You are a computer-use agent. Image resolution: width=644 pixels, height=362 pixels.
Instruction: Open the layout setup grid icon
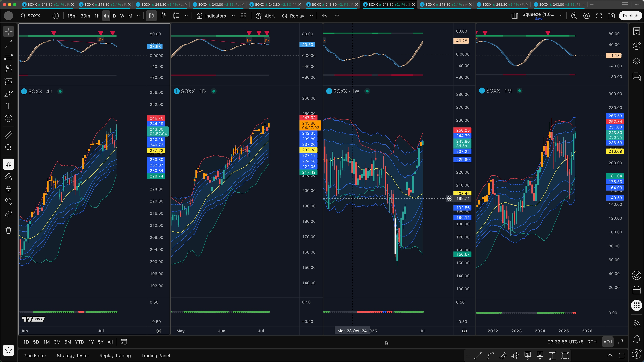tap(515, 16)
